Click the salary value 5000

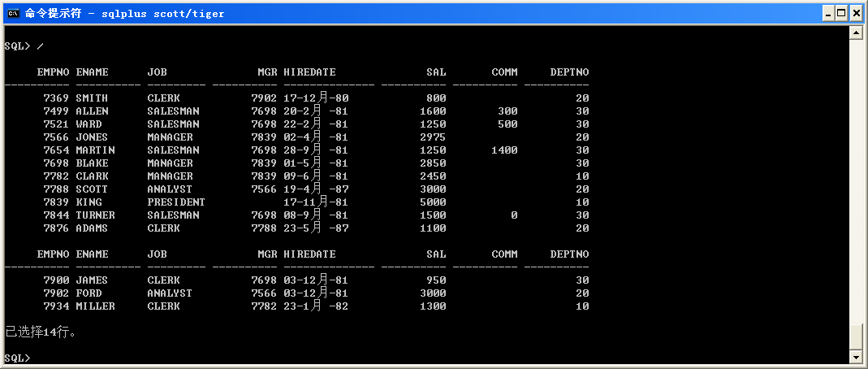point(433,202)
